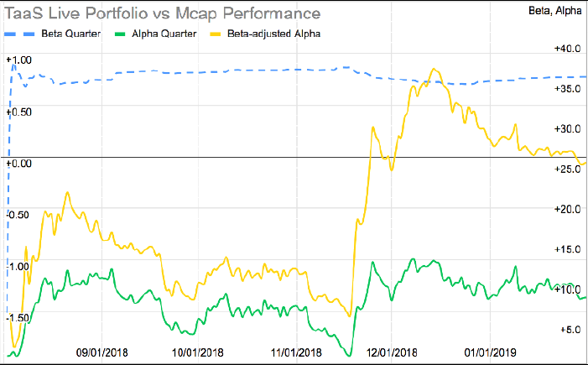Select the 12/01/2018 date label
Image resolution: width=588 pixels, height=365 pixels.
(x=389, y=352)
